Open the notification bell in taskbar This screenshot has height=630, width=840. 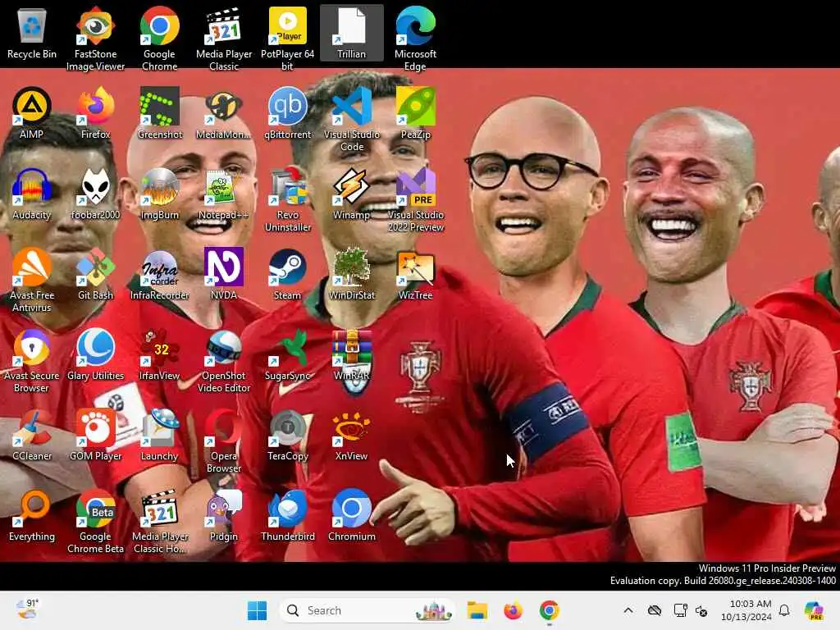coord(784,610)
